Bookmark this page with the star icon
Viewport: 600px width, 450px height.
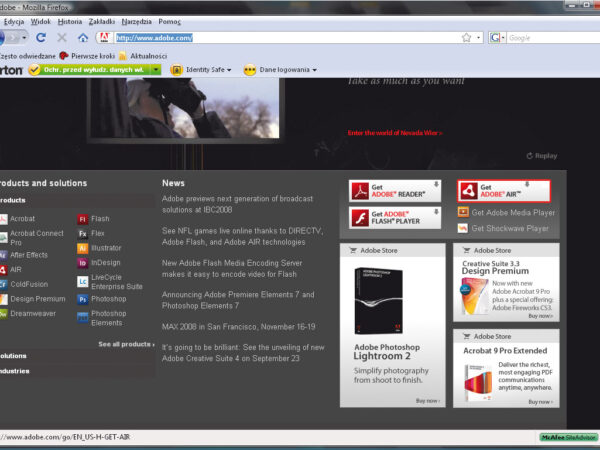point(466,37)
